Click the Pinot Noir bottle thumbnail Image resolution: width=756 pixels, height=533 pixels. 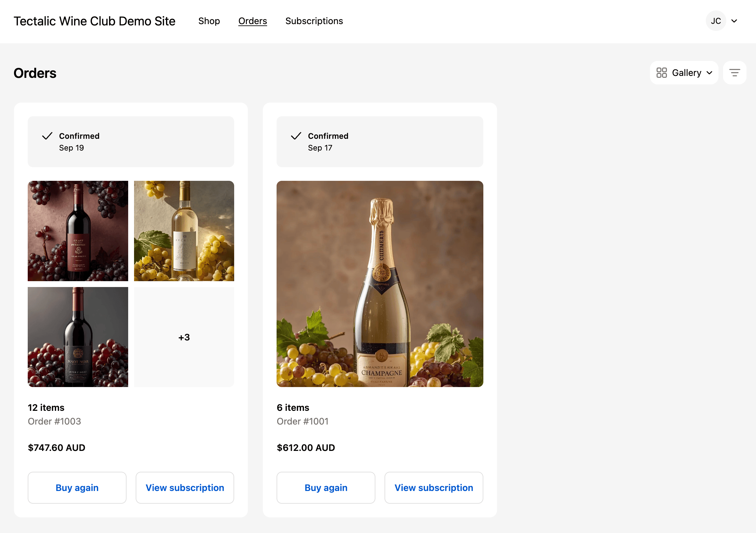78,337
